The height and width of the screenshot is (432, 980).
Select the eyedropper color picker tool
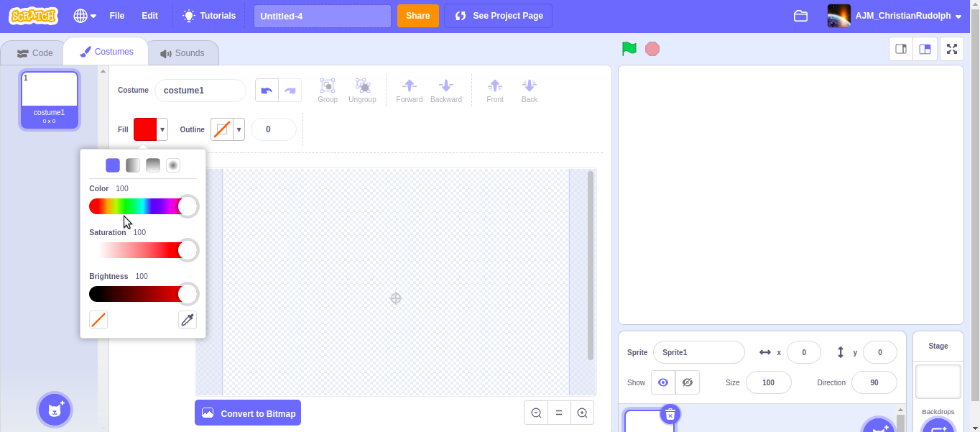[187, 319]
